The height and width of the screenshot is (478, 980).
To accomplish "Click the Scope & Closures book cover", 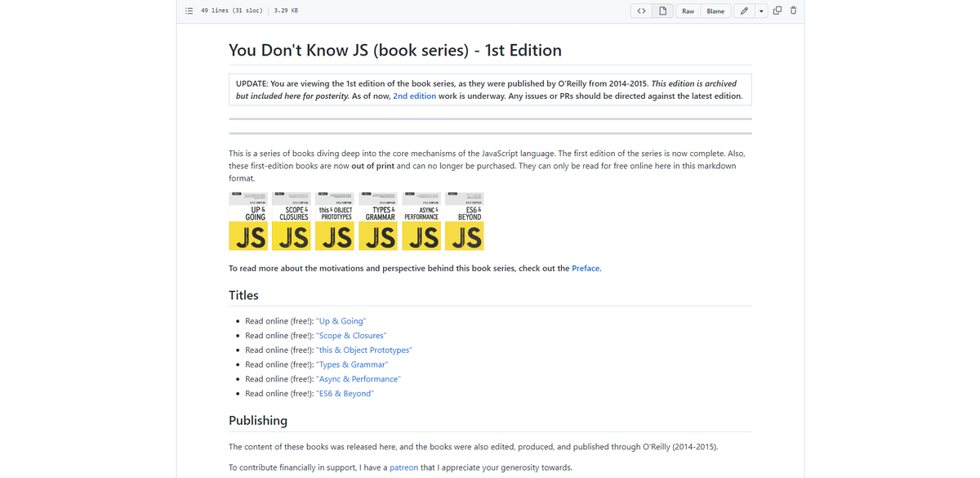I will pyautogui.click(x=291, y=220).
